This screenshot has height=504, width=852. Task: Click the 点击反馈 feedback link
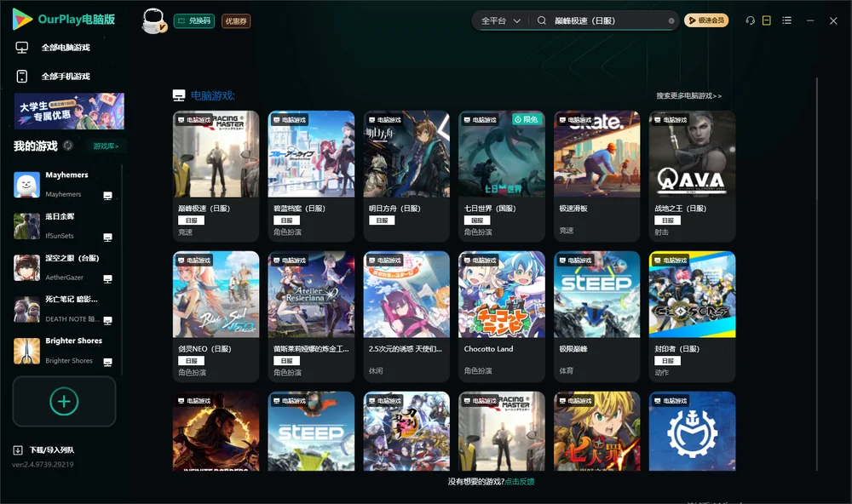[x=520, y=481]
